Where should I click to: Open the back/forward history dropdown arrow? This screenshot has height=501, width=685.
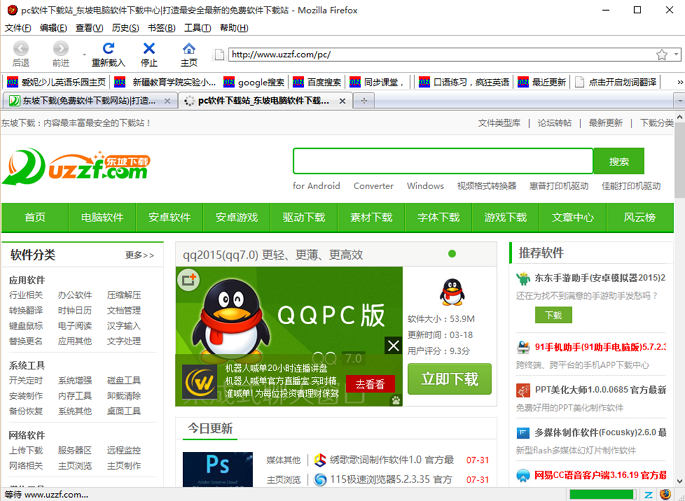click(x=84, y=55)
